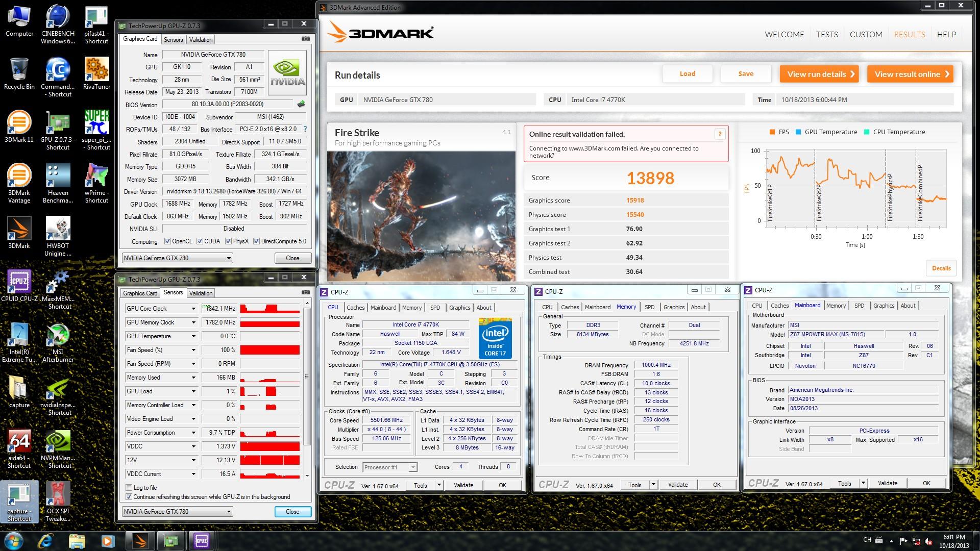Expand the Memory Used sensor dropdown
Viewport: 980px width, 551px height.
click(193, 378)
